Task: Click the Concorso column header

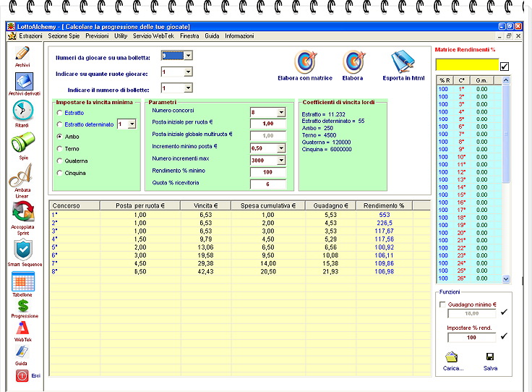Action: tap(74, 205)
